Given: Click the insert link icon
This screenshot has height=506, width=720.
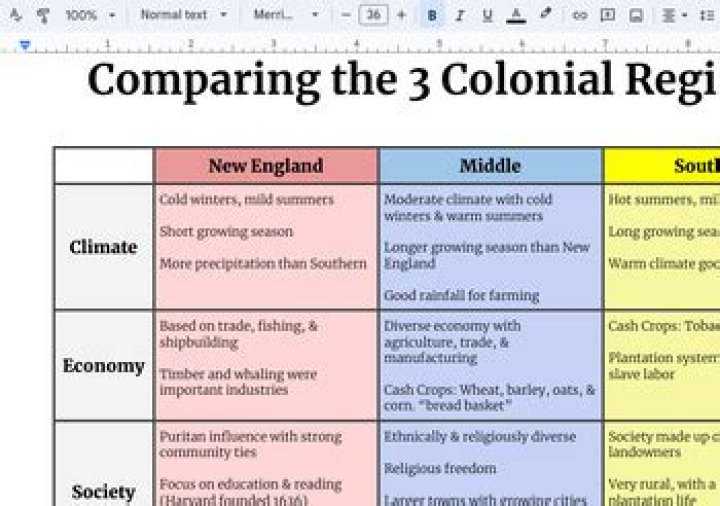Looking at the screenshot, I should tap(579, 16).
